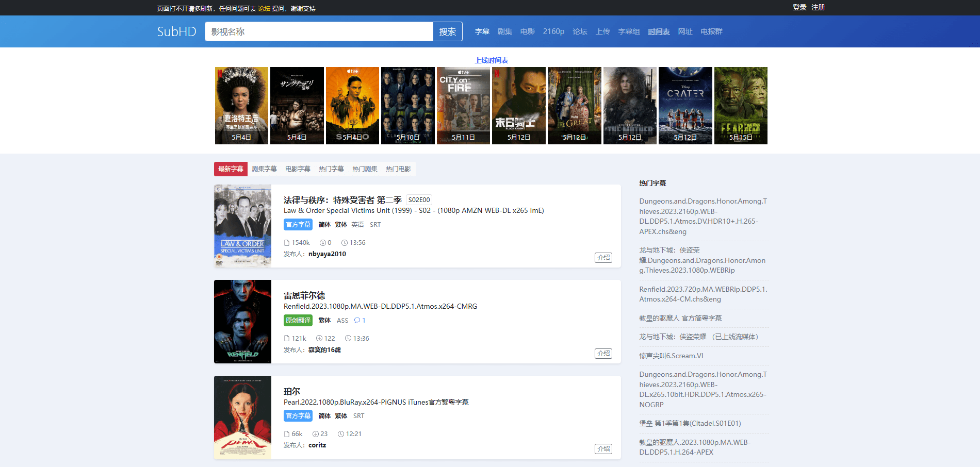Click 介绍 button on Law & Order entry
The image size is (980, 467).
[603, 258]
